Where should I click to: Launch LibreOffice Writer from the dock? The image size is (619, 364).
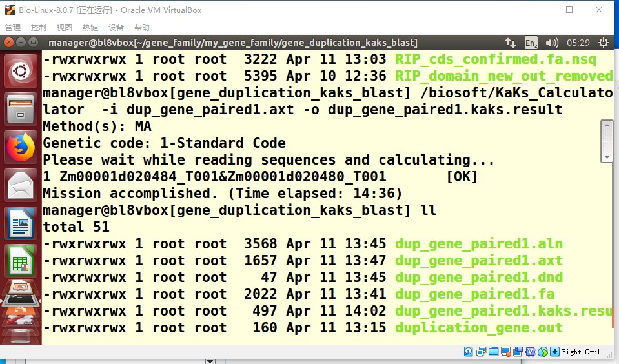[x=21, y=224]
